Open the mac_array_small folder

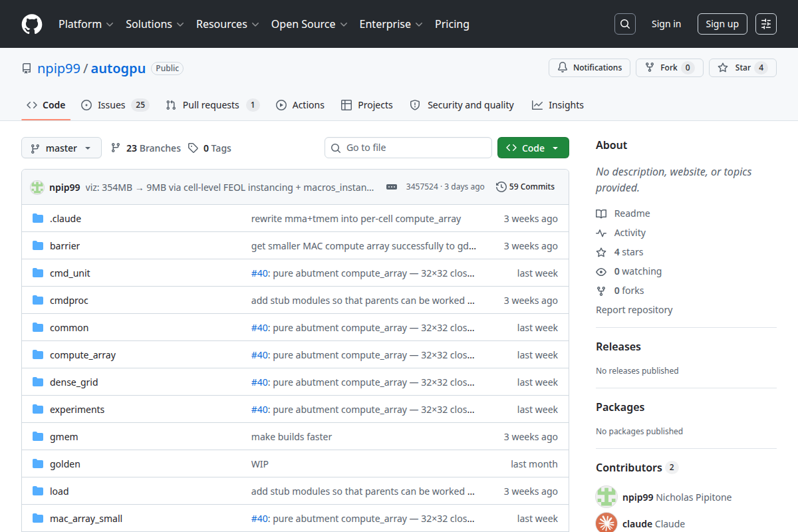pos(86,519)
